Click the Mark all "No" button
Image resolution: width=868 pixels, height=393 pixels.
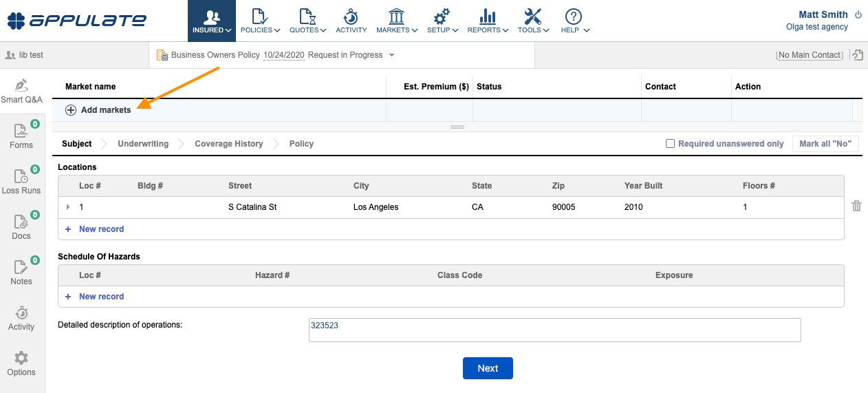(825, 144)
